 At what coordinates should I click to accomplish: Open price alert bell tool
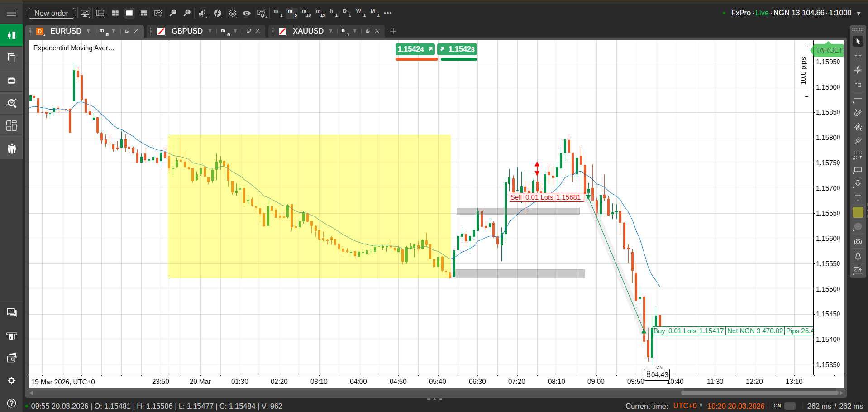858,256
